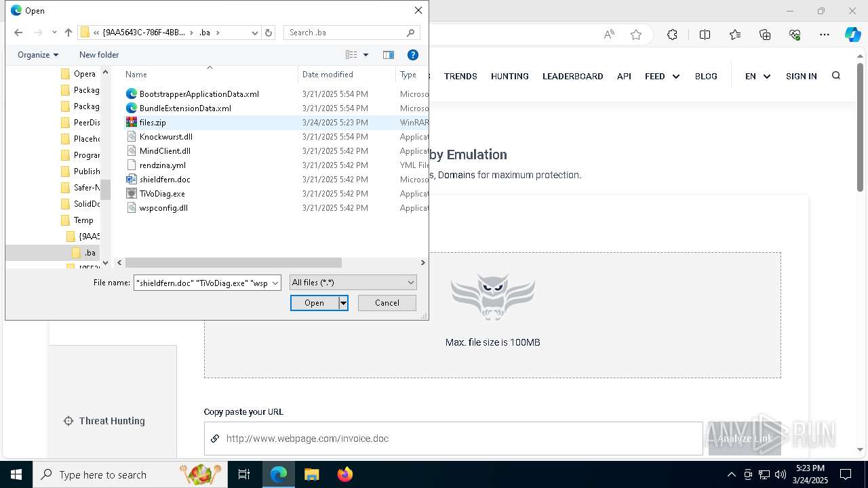Open File name history dropdown
This screenshot has height=488, width=868.
coord(275,283)
